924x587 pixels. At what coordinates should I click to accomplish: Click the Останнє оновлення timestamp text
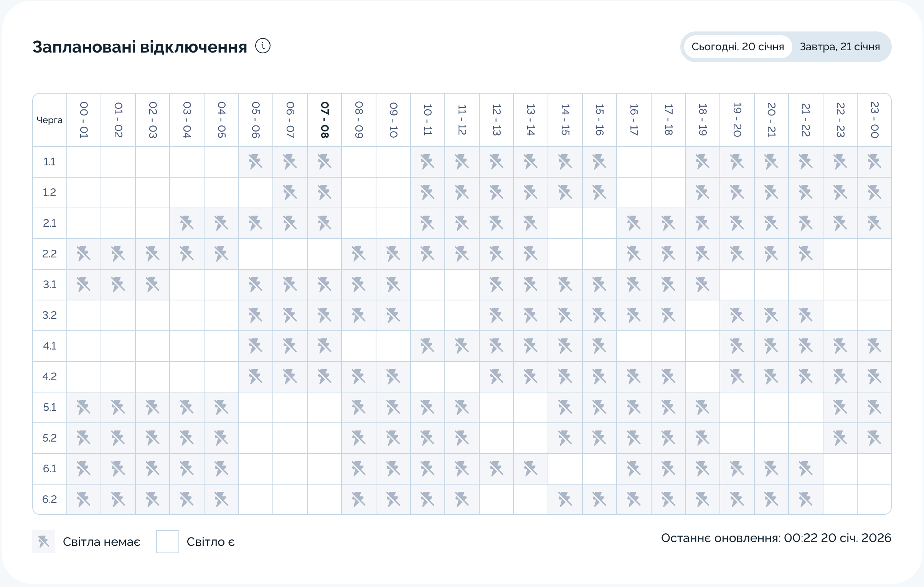click(775, 538)
